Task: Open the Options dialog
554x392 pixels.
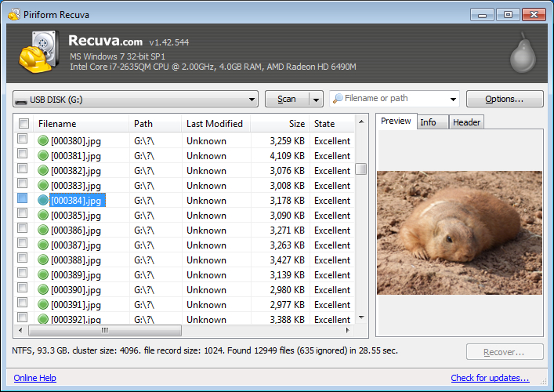Action: 505,99
